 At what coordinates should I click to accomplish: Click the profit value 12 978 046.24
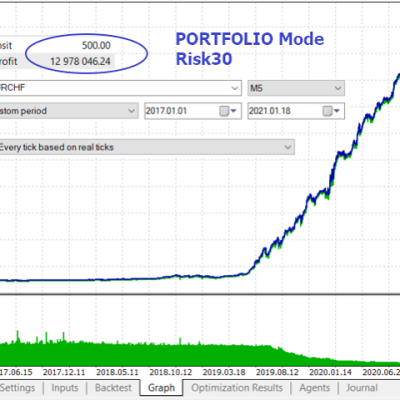point(80,61)
